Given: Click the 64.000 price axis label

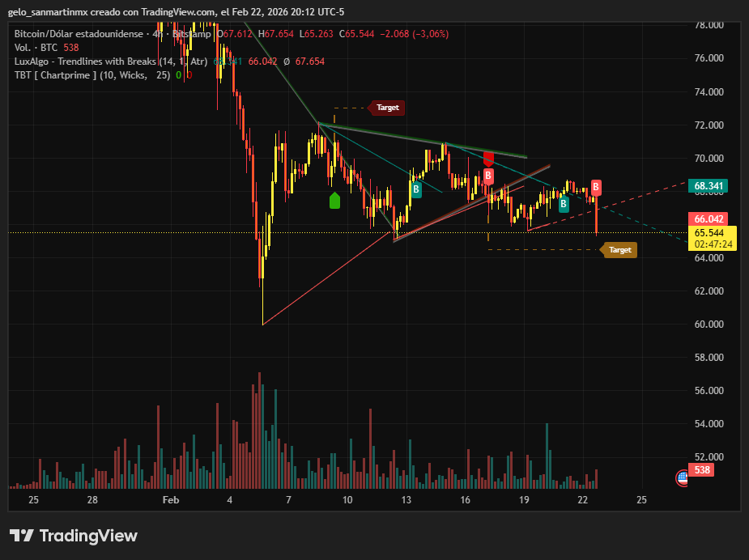Looking at the screenshot, I should 709,258.
